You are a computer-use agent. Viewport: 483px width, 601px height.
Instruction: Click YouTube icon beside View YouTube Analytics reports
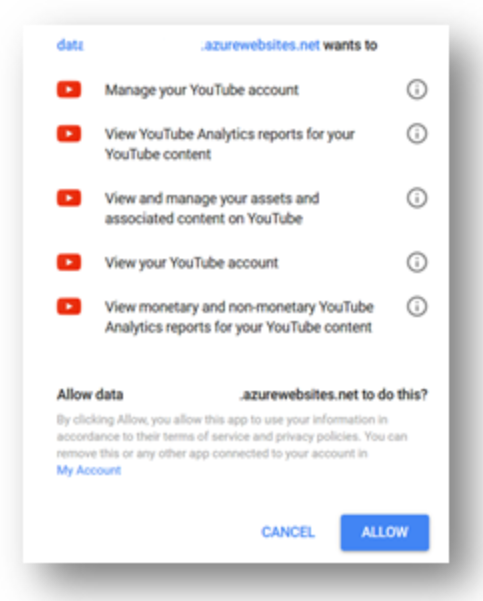[x=69, y=134]
